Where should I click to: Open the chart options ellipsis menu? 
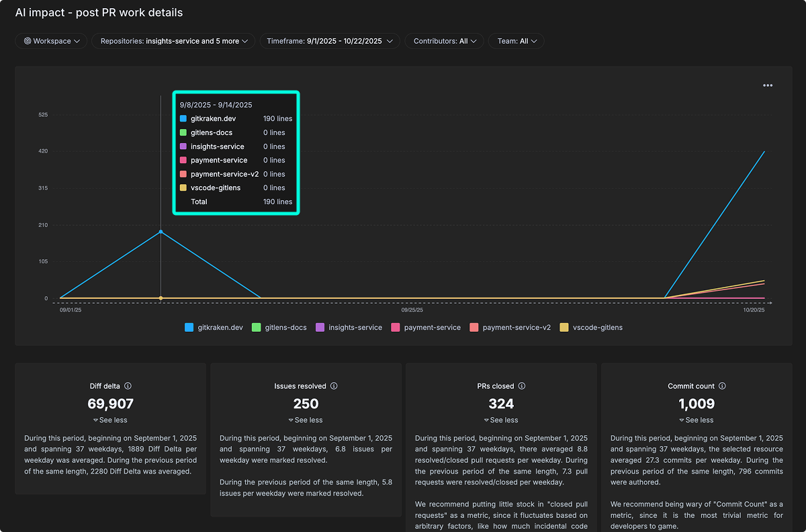(767, 85)
